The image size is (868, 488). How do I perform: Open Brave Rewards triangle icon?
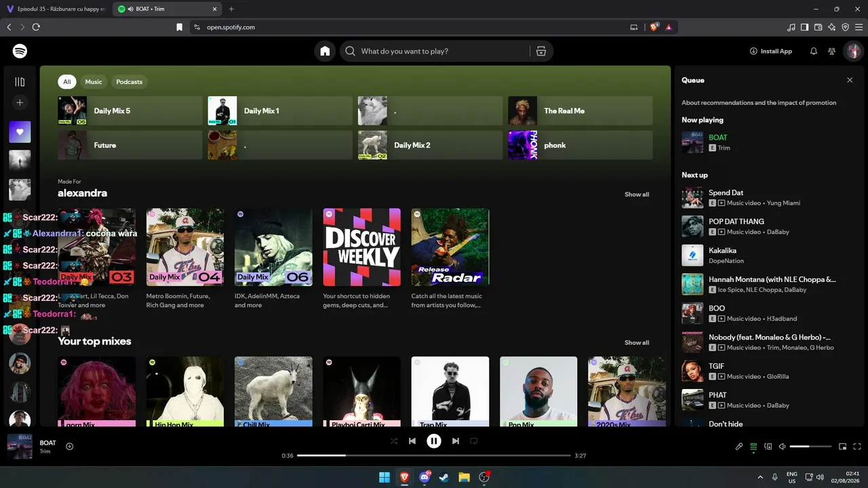click(669, 27)
